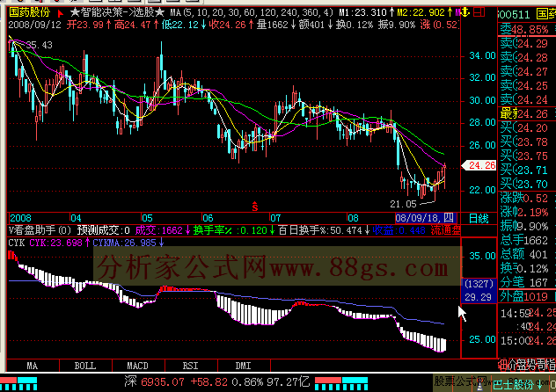This screenshot has width=556, height=392.
Task: Click the 总额 401 turnover row
Action: 527,254
